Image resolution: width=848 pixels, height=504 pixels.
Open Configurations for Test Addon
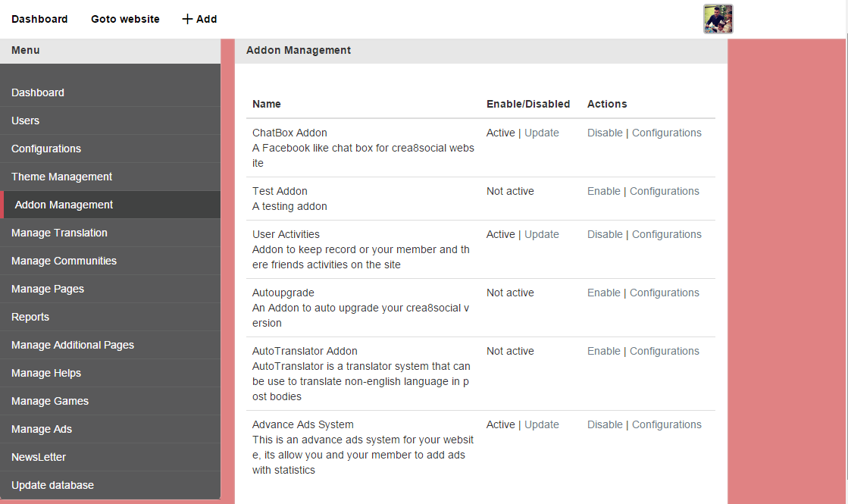coord(664,192)
